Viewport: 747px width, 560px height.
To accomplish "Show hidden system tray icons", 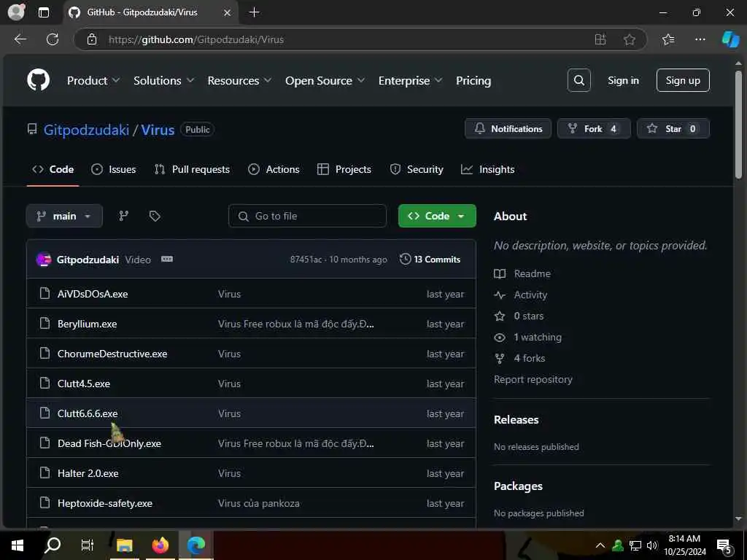I will click(600, 545).
